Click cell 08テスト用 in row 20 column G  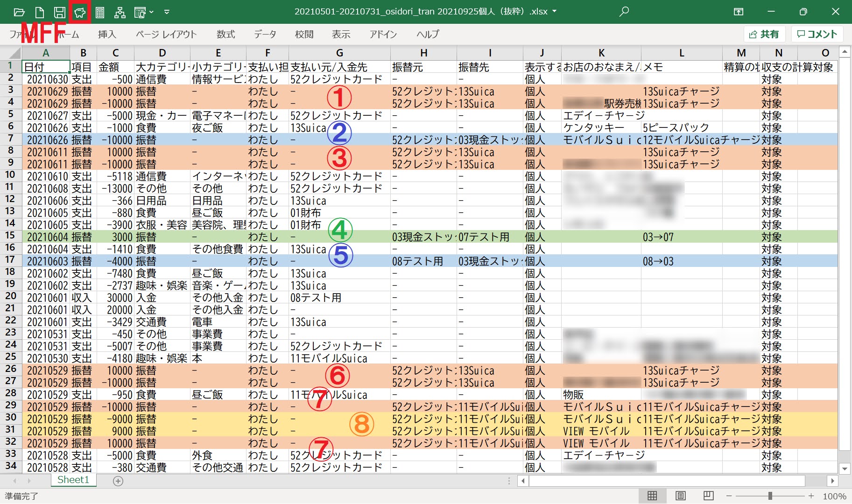(339, 298)
